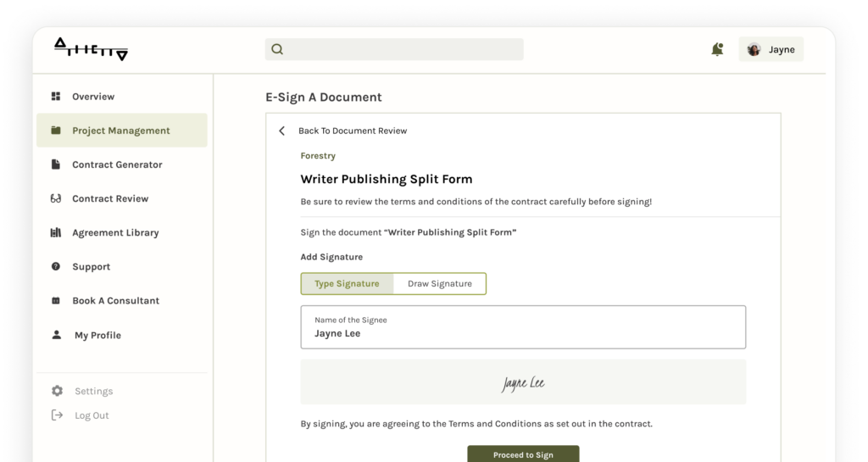Screen dimensions: 868x462
Task: Click the Agreement Library books icon
Action: point(56,232)
